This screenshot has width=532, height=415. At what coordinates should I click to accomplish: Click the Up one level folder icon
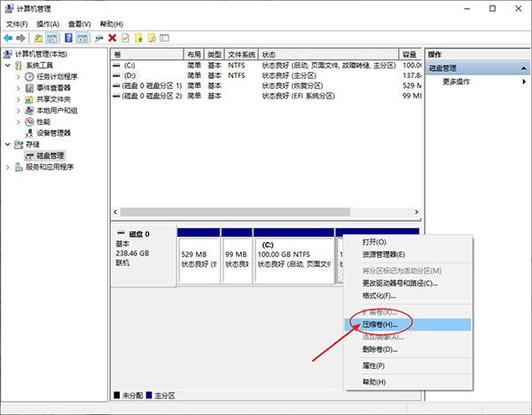click(x=38, y=38)
